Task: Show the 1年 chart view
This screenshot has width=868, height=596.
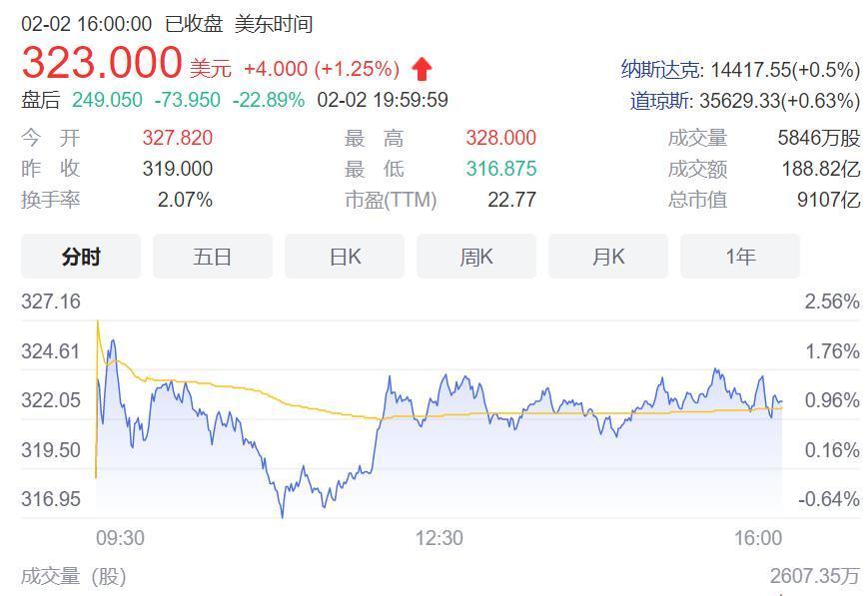Action: click(740, 257)
